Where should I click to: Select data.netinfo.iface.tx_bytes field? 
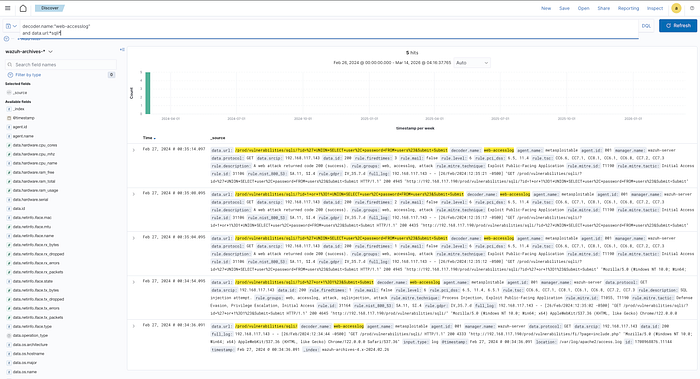tap(36, 290)
